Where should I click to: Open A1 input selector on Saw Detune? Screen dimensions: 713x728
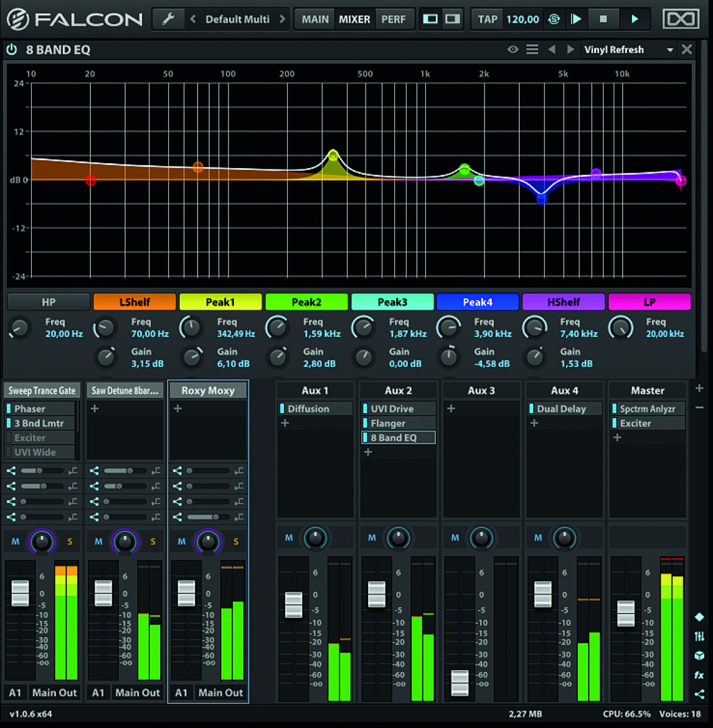point(98,693)
